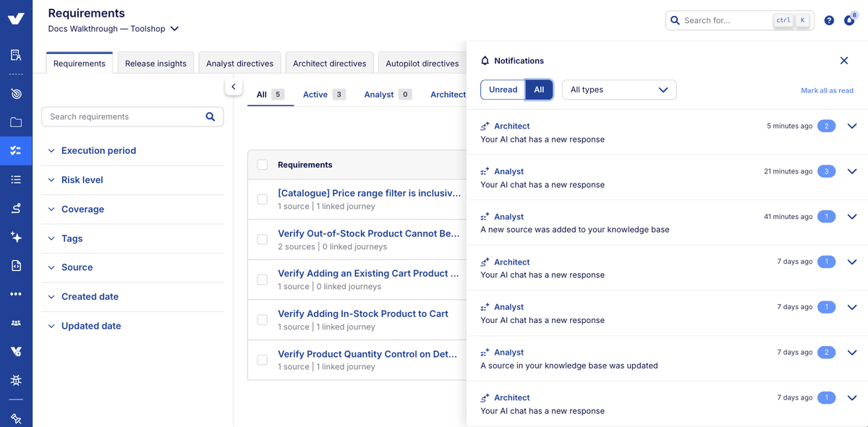Image resolution: width=868 pixels, height=427 pixels.
Task: Select the All notifications toggle
Action: pos(539,90)
